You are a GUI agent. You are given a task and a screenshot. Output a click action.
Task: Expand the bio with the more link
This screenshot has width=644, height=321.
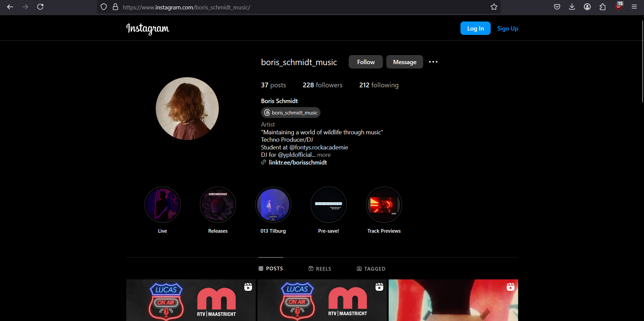(324, 155)
